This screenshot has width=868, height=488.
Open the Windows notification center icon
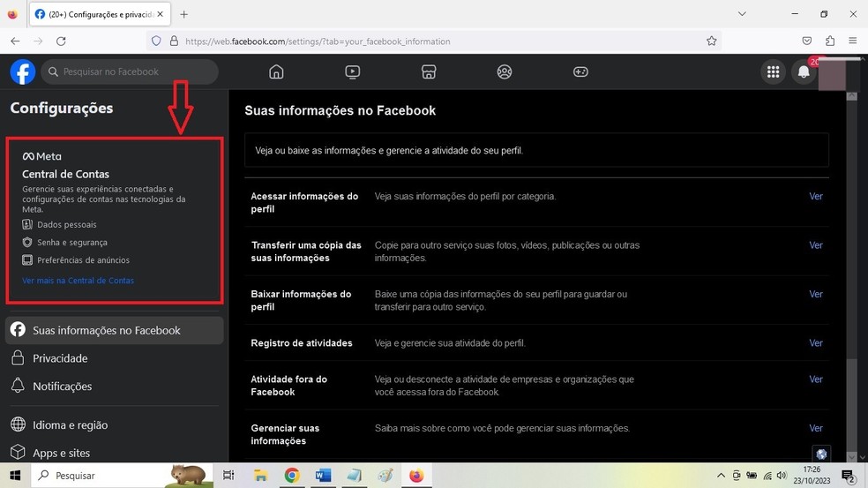(848, 476)
